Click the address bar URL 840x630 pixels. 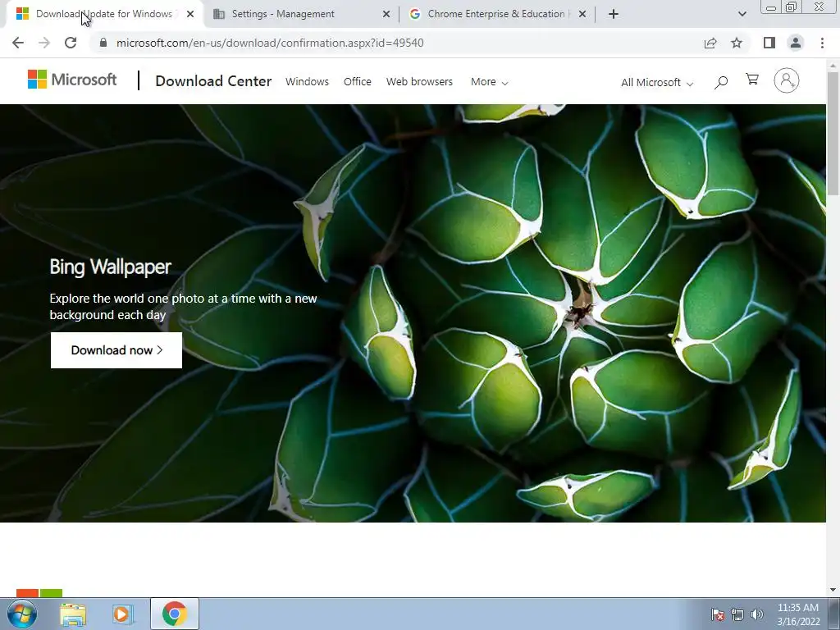[269, 43]
